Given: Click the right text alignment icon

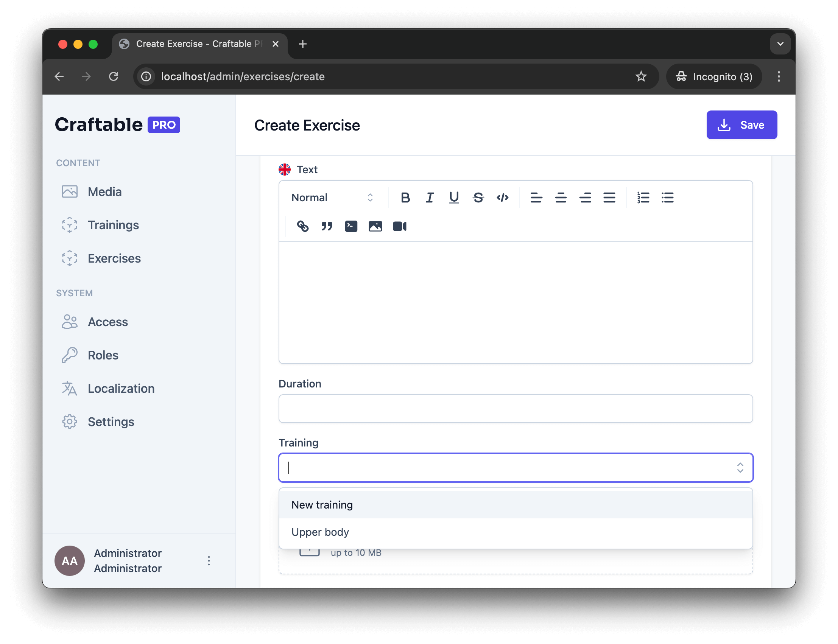Looking at the screenshot, I should click(584, 198).
